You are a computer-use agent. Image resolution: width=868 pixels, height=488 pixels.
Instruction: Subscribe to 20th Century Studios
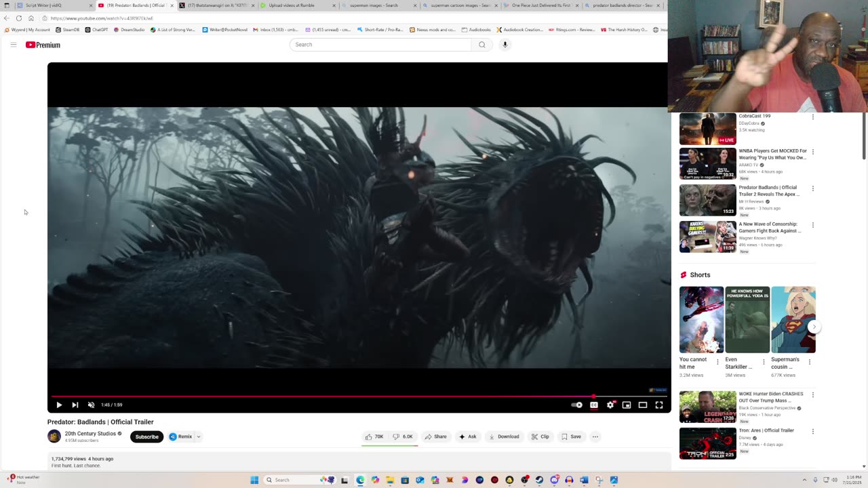[146, 436]
